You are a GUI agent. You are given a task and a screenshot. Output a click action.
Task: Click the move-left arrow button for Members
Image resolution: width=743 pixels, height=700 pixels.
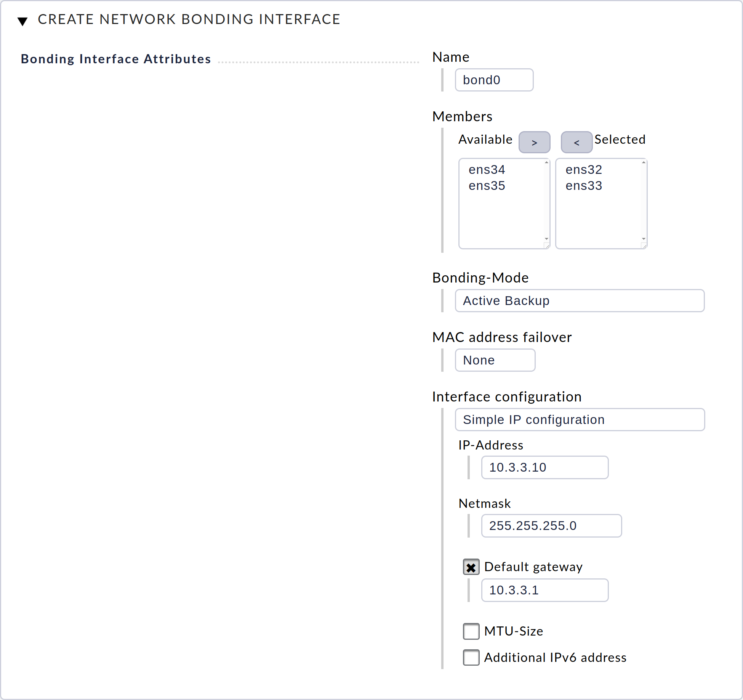click(576, 142)
